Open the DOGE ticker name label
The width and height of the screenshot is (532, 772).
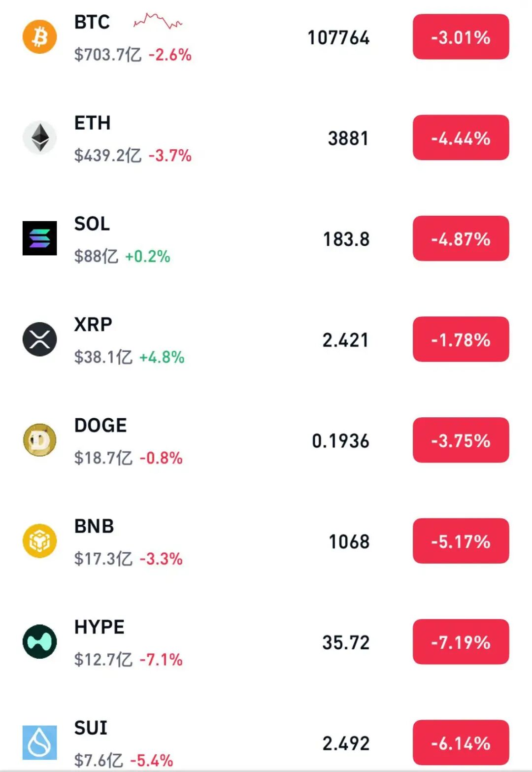[100, 426]
